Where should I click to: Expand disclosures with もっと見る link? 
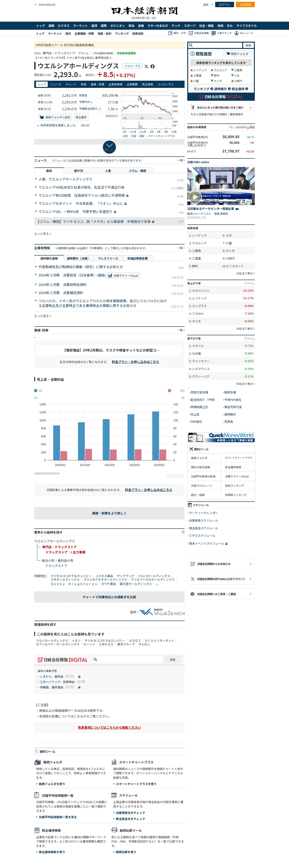tap(43, 316)
